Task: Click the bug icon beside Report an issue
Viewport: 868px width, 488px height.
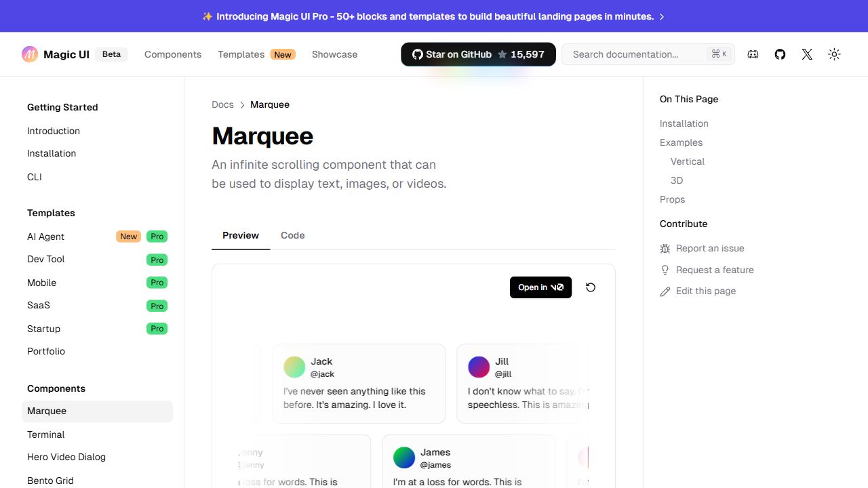Action: pyautogui.click(x=665, y=249)
